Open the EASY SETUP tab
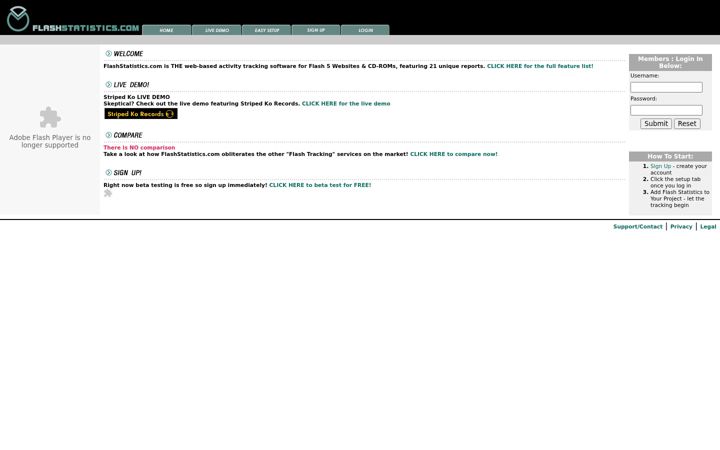Viewport: 720px width, 450px height. 266,30
